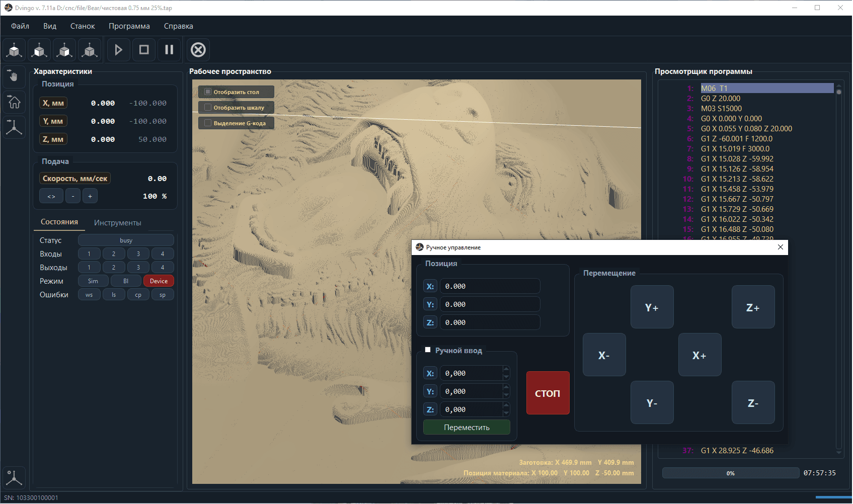Click the <> feed reset button
Screen dimensions: 853x504
[51, 196]
